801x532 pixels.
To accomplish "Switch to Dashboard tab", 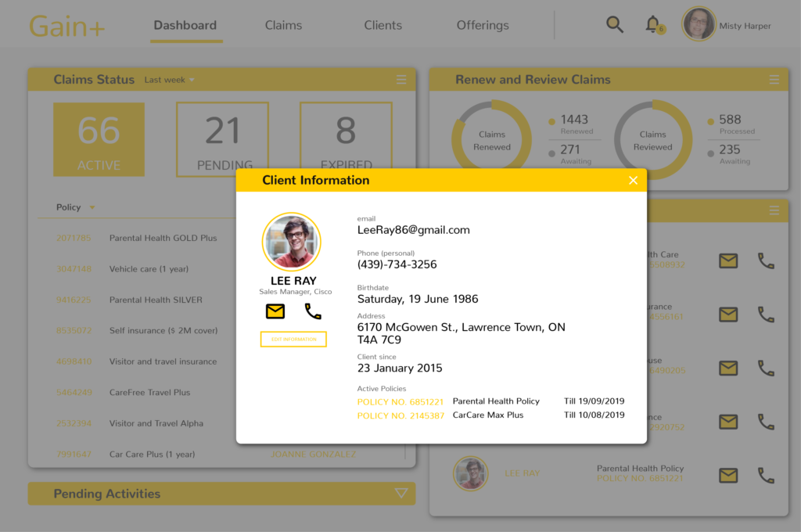I will click(x=185, y=25).
